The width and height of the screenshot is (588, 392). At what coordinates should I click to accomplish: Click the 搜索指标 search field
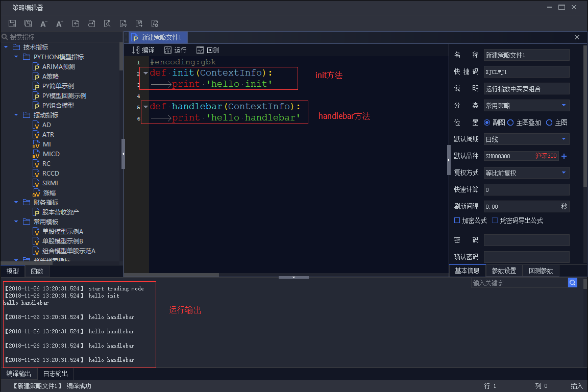(x=61, y=37)
